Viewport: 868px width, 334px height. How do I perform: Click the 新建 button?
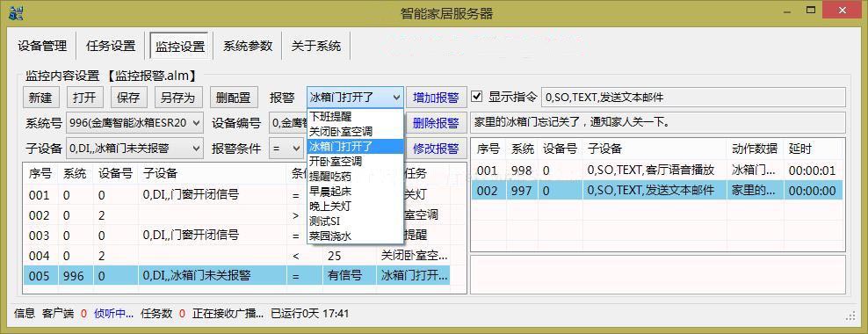[x=40, y=98]
